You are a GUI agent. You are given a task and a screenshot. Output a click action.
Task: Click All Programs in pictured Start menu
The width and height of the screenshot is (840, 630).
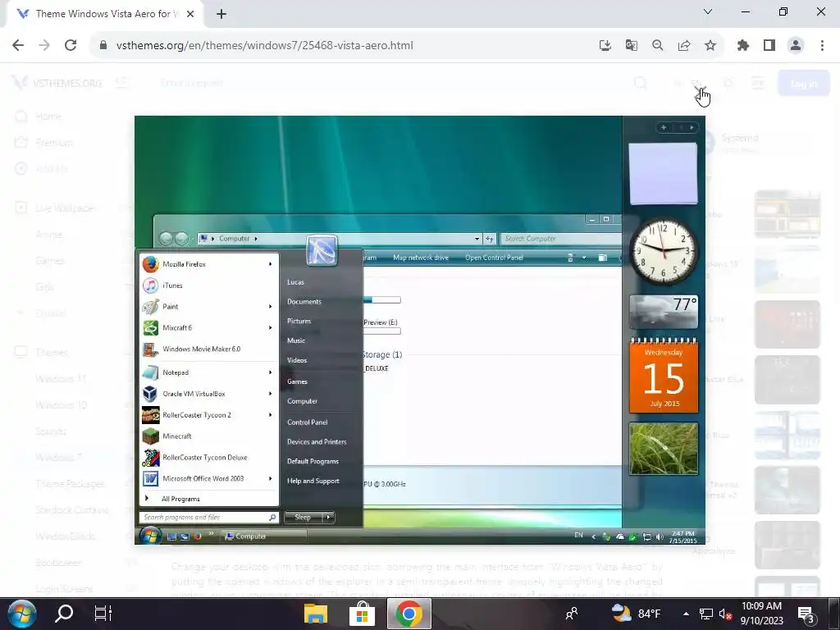pos(209,499)
